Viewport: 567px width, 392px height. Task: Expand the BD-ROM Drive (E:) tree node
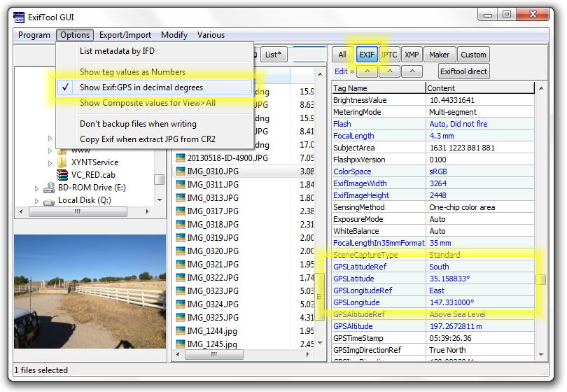pos(37,188)
